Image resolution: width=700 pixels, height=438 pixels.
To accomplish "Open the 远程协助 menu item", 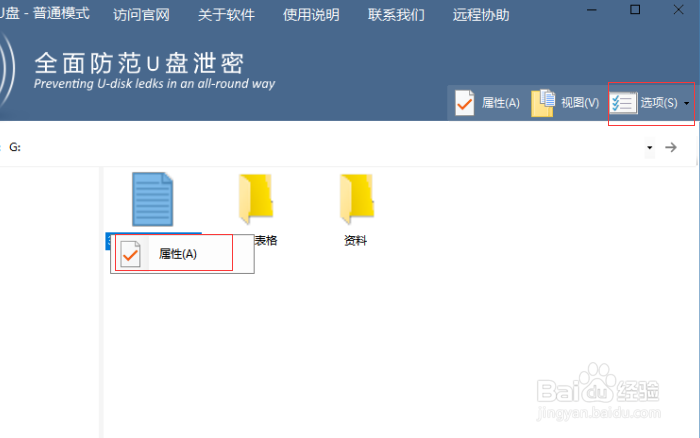I will [481, 15].
